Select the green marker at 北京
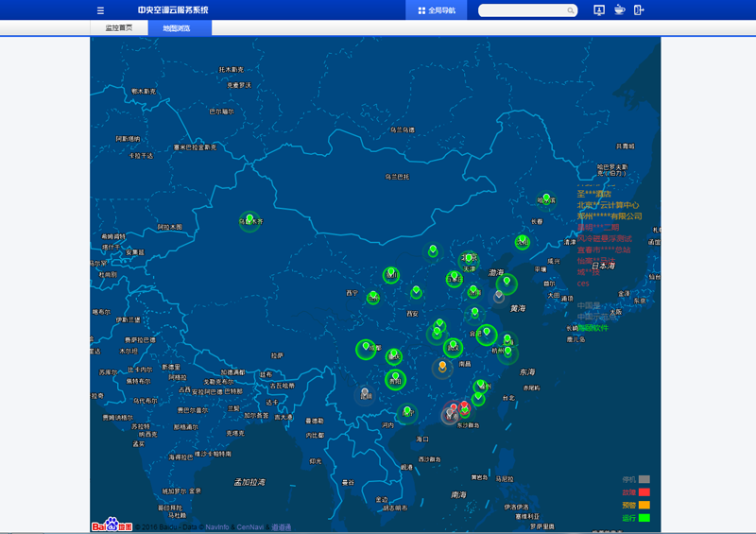The image size is (756, 534). pyautogui.click(x=469, y=259)
